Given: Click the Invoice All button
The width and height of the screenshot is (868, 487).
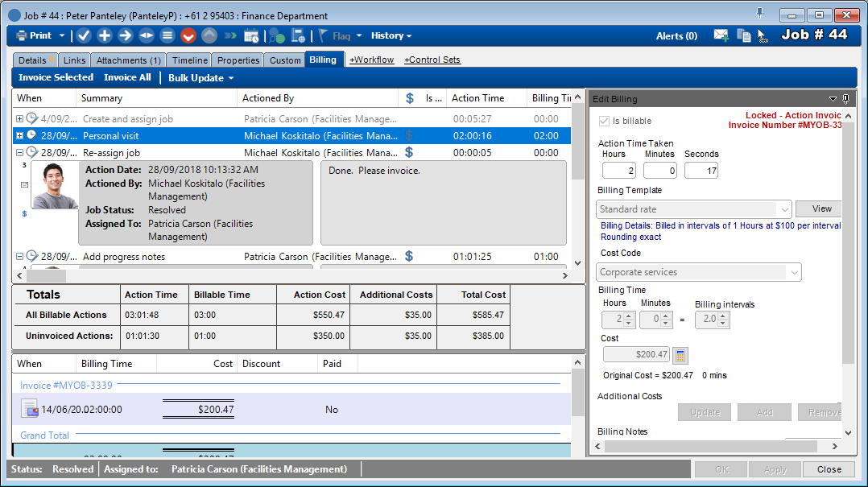Looking at the screenshot, I should 127,77.
